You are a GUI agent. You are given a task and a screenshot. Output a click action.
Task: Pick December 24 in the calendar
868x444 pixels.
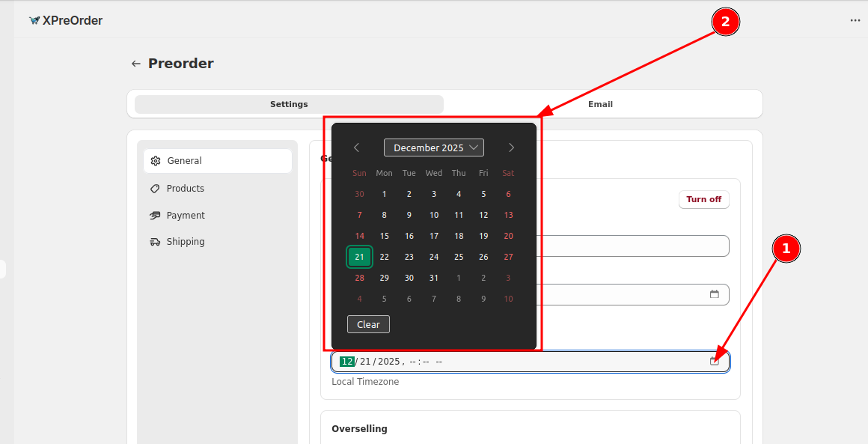(x=434, y=257)
